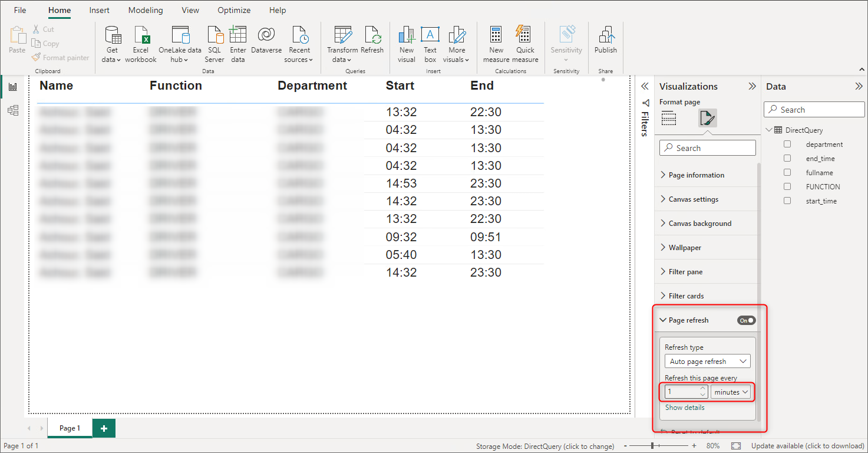Click the fit to page icon

click(x=736, y=446)
